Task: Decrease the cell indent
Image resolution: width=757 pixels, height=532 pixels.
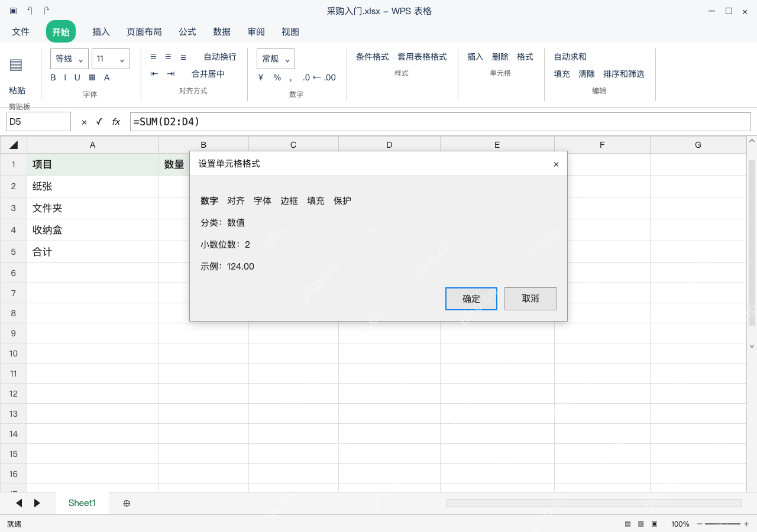Action: click(154, 74)
